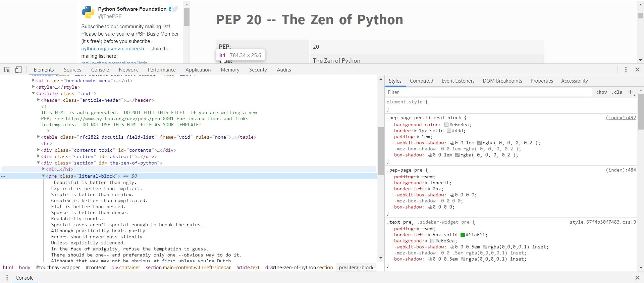This screenshot has width=644, height=283.
Task: Expand the background inherit shorthand triangle
Action: point(426,183)
